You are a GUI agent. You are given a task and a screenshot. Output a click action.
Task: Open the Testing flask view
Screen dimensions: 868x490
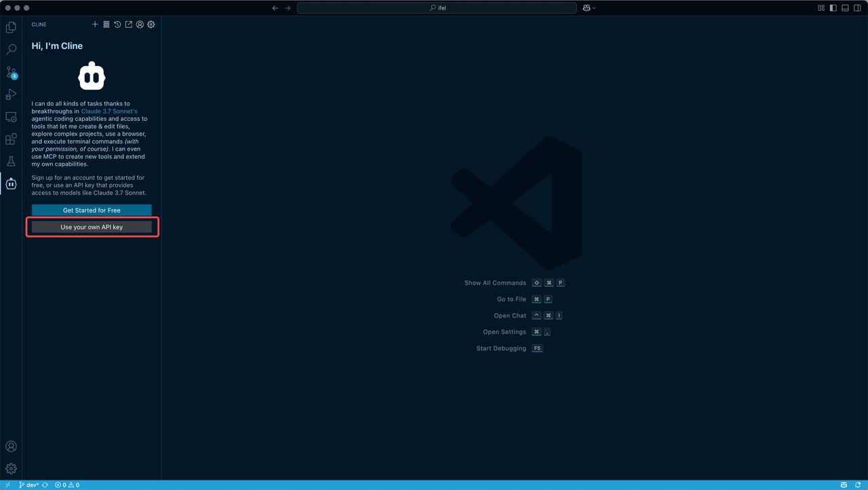(11, 162)
